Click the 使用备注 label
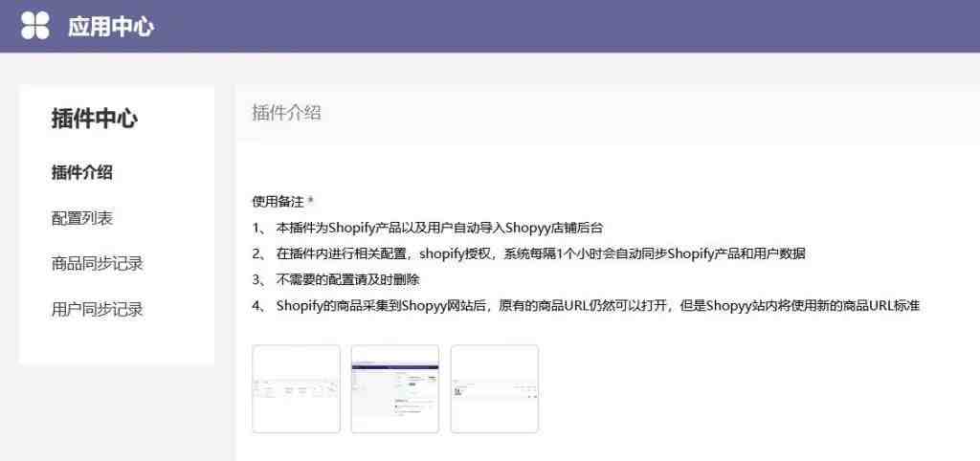 (277, 202)
